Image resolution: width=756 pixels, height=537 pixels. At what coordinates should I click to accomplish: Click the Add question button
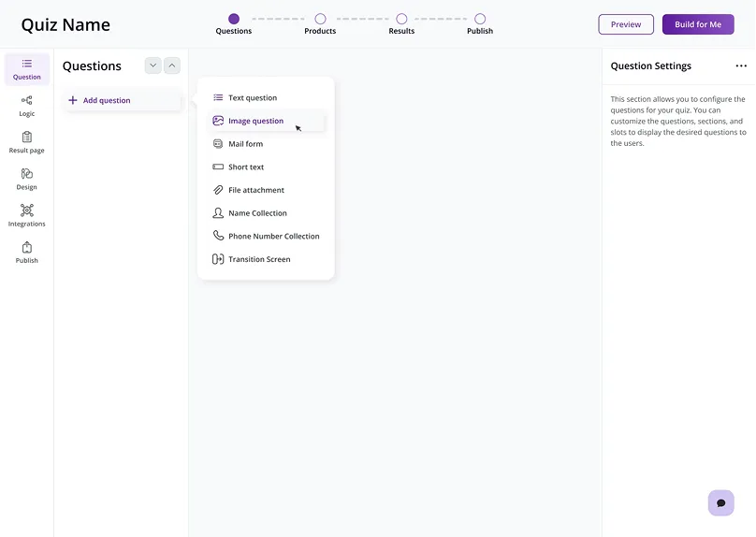(123, 100)
